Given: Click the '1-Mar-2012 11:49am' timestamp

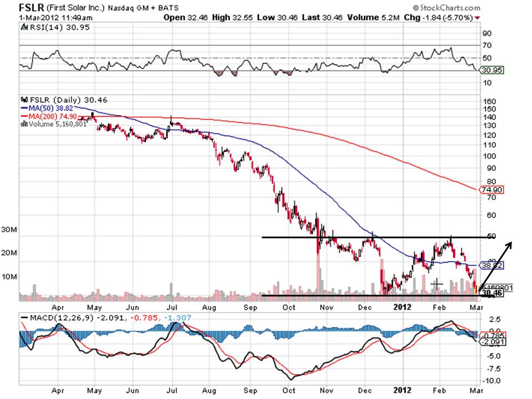Looking at the screenshot, I should pyautogui.click(x=55, y=18).
